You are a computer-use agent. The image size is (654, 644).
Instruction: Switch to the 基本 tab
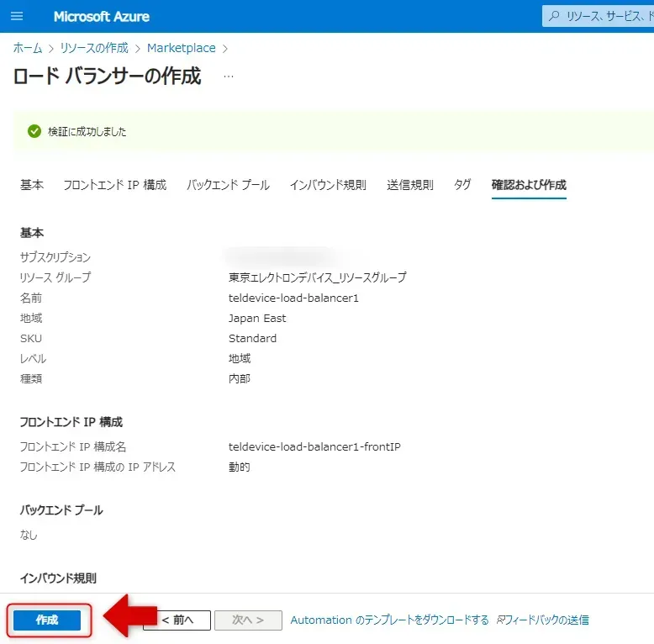pos(32,185)
